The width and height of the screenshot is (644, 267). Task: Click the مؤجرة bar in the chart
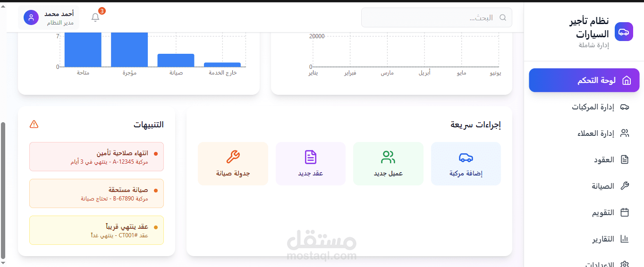coord(129,49)
